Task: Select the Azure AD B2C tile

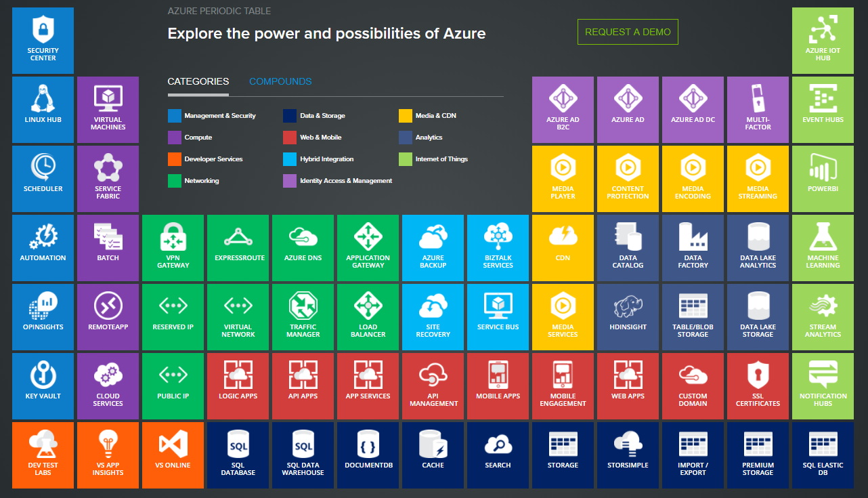Action: [x=563, y=109]
